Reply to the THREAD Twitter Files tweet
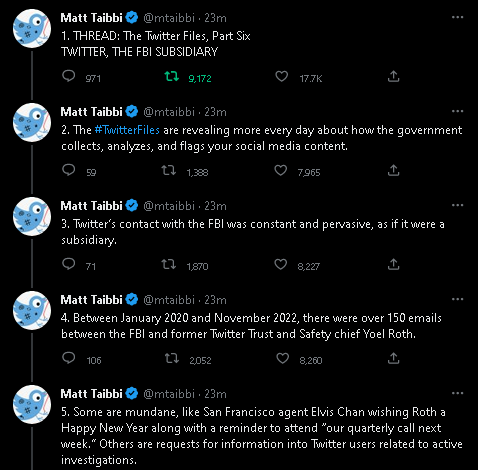The height and width of the screenshot is (470, 478). pos(69,76)
